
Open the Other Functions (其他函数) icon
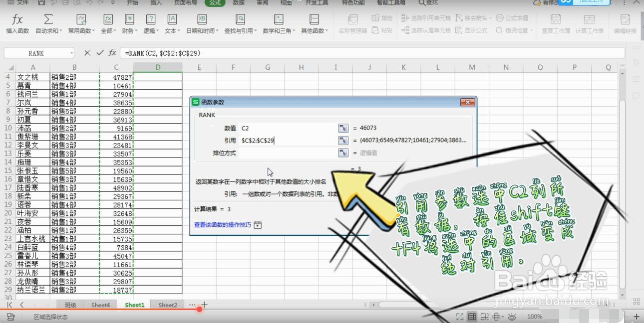click(314, 19)
